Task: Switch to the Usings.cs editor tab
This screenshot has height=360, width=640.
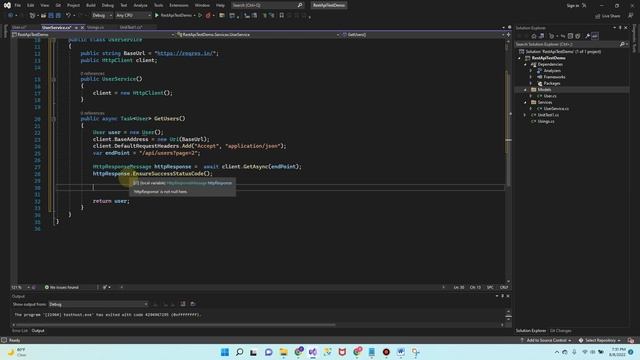Action: point(96,27)
